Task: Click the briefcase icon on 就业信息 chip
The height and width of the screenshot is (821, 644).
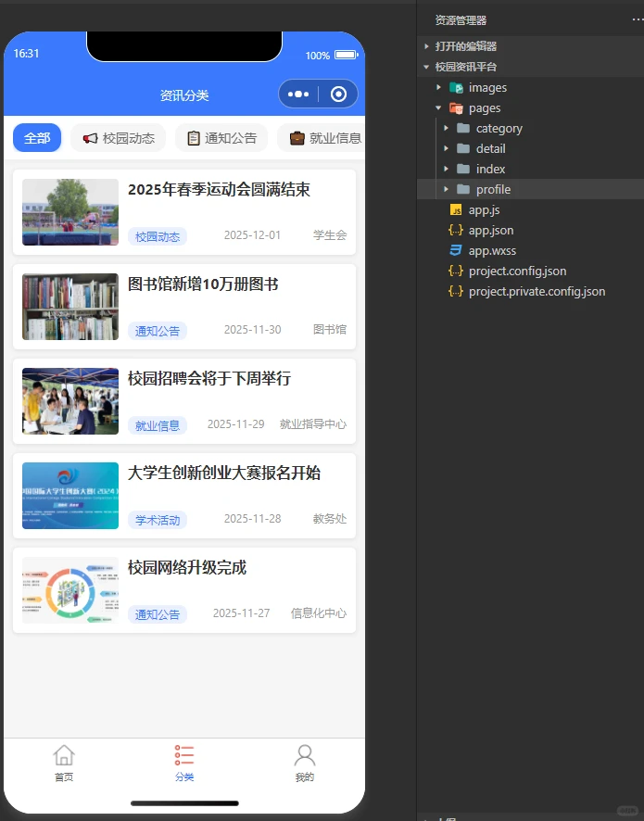Action: click(297, 138)
